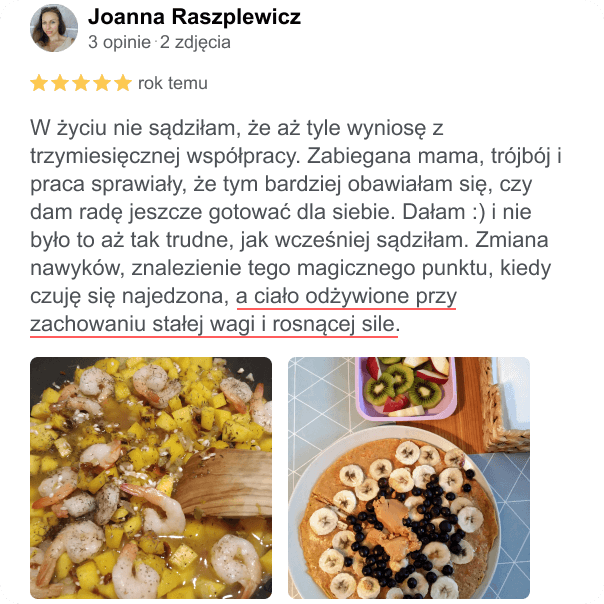The height and width of the screenshot is (604, 604).
Task: Click the first yellow rating star
Action: pyautogui.click(x=39, y=83)
